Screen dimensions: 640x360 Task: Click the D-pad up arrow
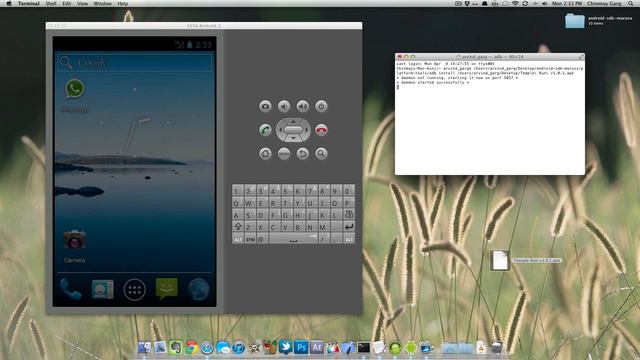point(293,122)
